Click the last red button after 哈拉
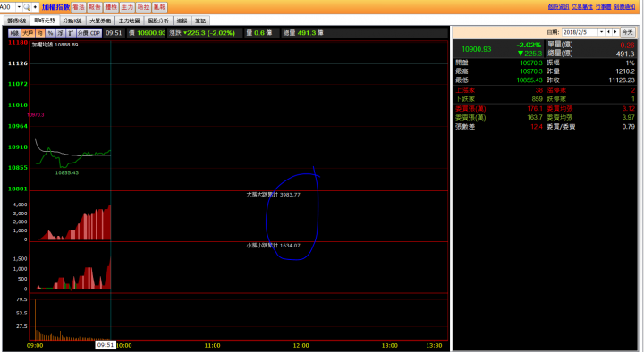644x352 pixels. coord(160,7)
